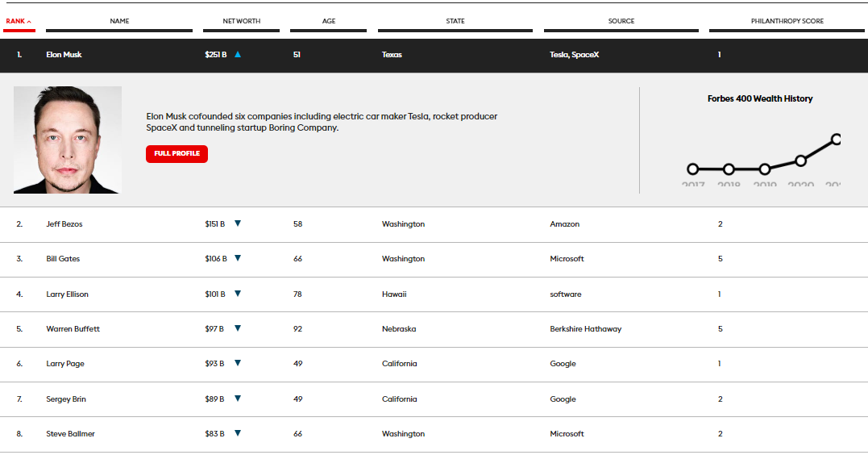This screenshot has height=455, width=868.
Task: Click the down arrow beside Sergey Brin's $89 B
Action: point(238,399)
